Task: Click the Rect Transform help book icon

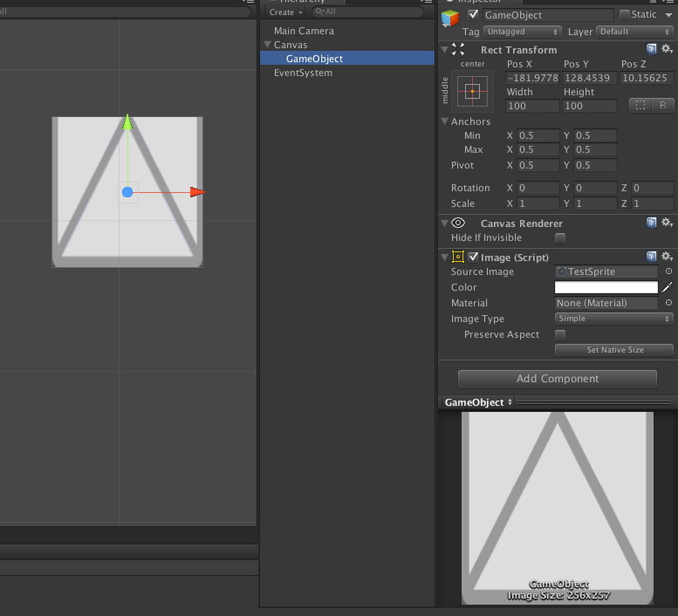Action: (x=651, y=49)
